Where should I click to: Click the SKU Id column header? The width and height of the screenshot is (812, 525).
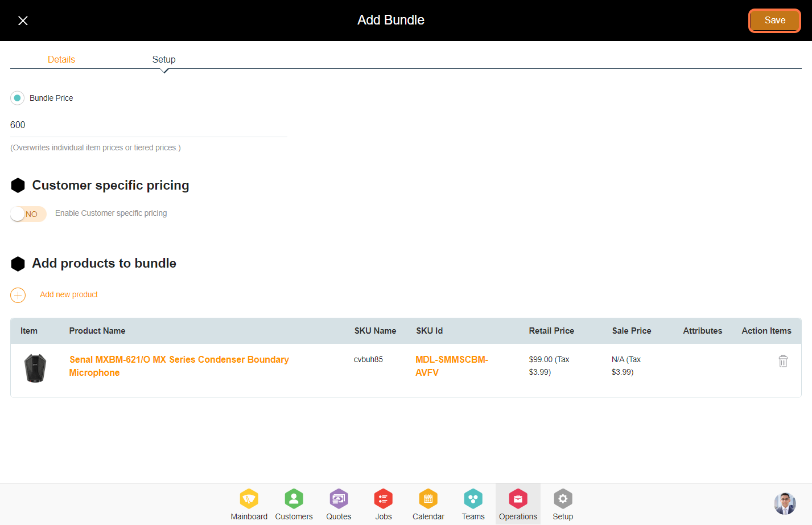429,331
